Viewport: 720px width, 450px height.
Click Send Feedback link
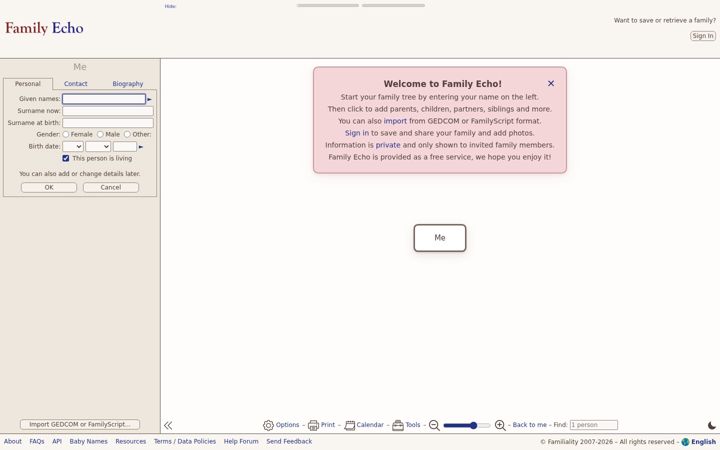(x=289, y=441)
